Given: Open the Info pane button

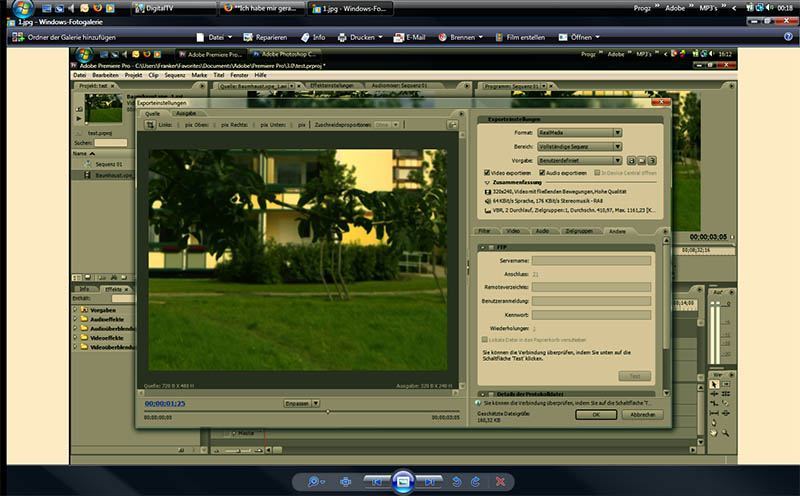Looking at the screenshot, I should [x=313, y=37].
